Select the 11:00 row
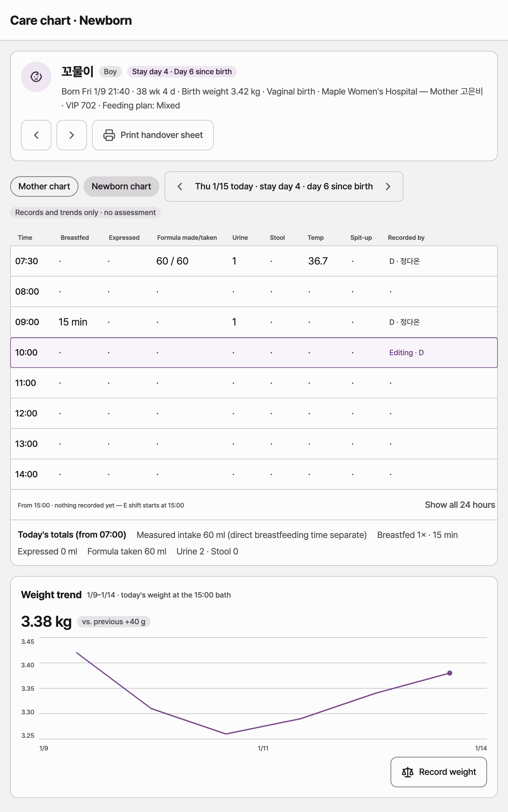Viewport: 508px width, 812px height. coord(254,383)
